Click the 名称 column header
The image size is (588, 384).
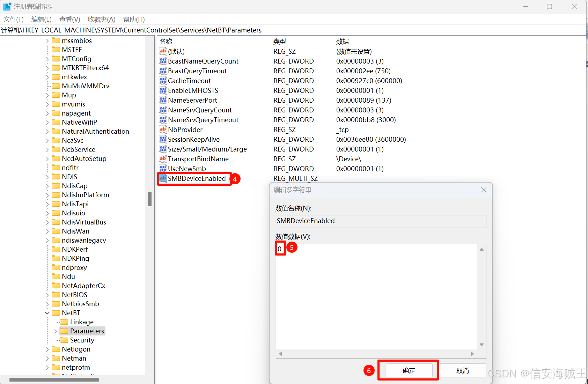point(214,42)
